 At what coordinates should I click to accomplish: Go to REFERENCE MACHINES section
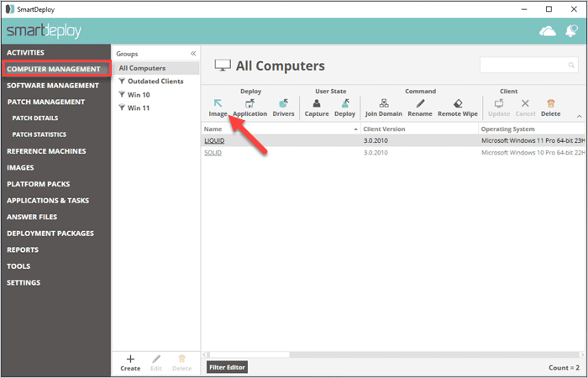(x=46, y=151)
